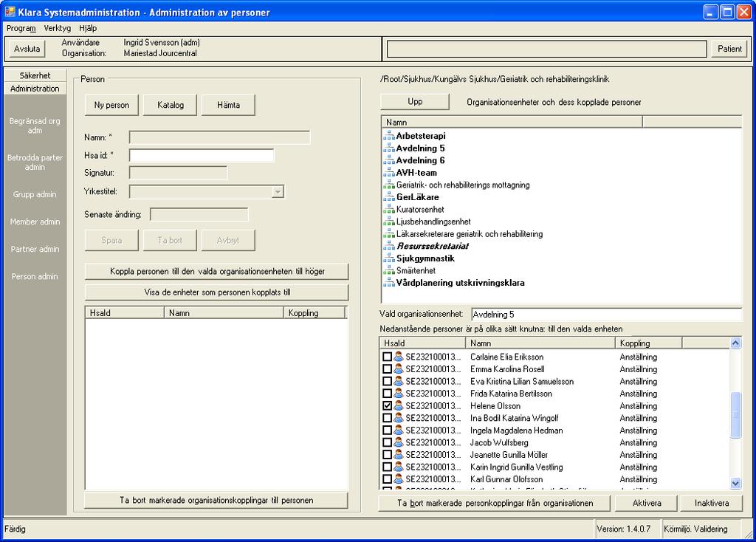Click the org icon beside Vårdplanering utskrivningsklara
This screenshot has width=756, height=542.
[389, 283]
